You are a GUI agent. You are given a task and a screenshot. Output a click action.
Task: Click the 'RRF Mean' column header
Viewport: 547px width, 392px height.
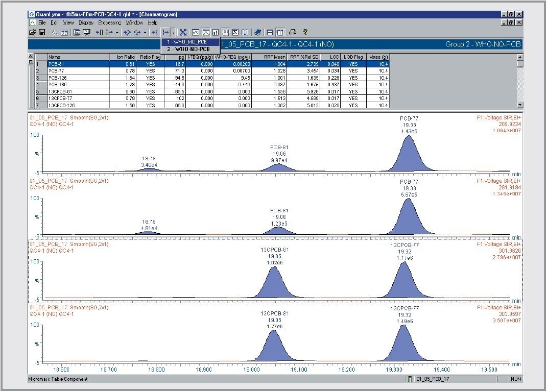(x=269, y=57)
